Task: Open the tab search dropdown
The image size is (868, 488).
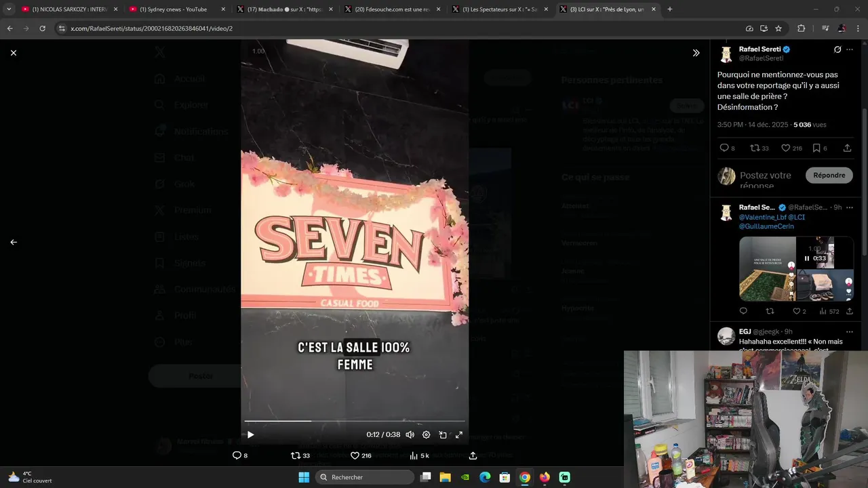Action: click(9, 9)
